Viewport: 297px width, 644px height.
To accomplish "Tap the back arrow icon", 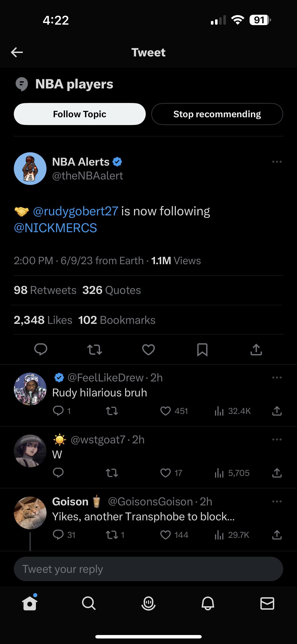I will (x=17, y=52).
